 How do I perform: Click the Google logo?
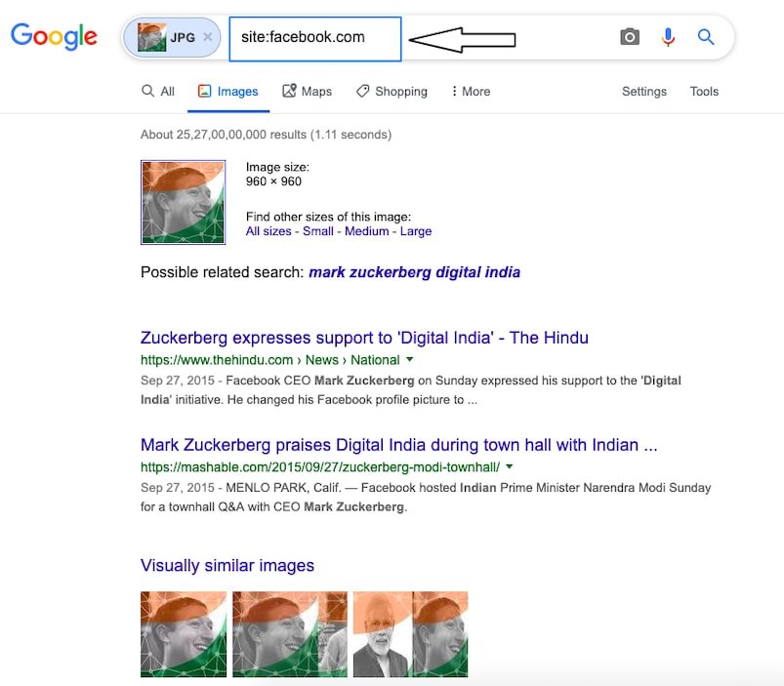click(54, 37)
